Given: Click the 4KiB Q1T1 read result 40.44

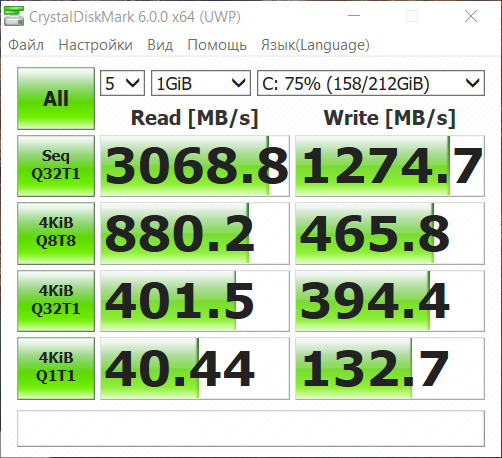Looking at the screenshot, I should coord(195,368).
